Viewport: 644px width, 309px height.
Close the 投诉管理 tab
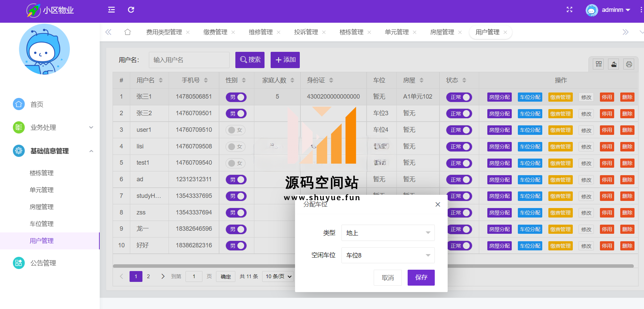coord(324,32)
